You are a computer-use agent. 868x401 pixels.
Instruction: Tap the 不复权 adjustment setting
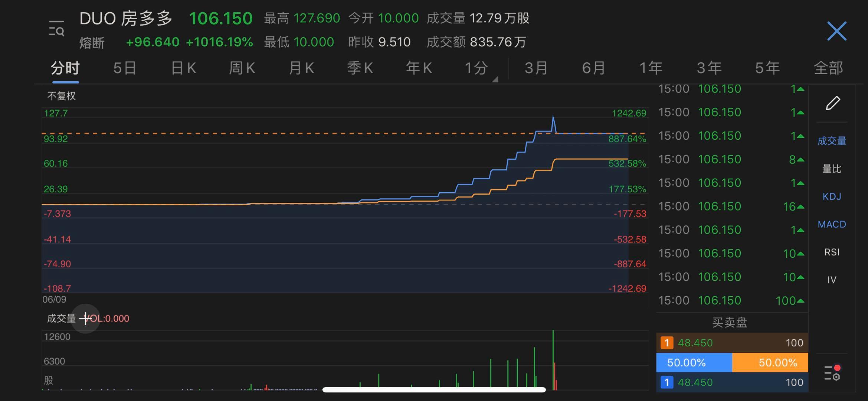tap(62, 96)
